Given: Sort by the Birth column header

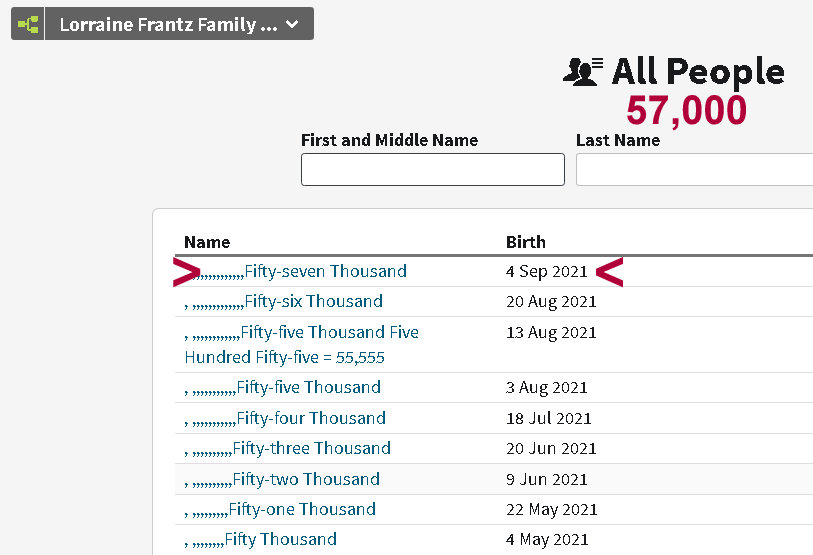Looking at the screenshot, I should tap(526, 242).
